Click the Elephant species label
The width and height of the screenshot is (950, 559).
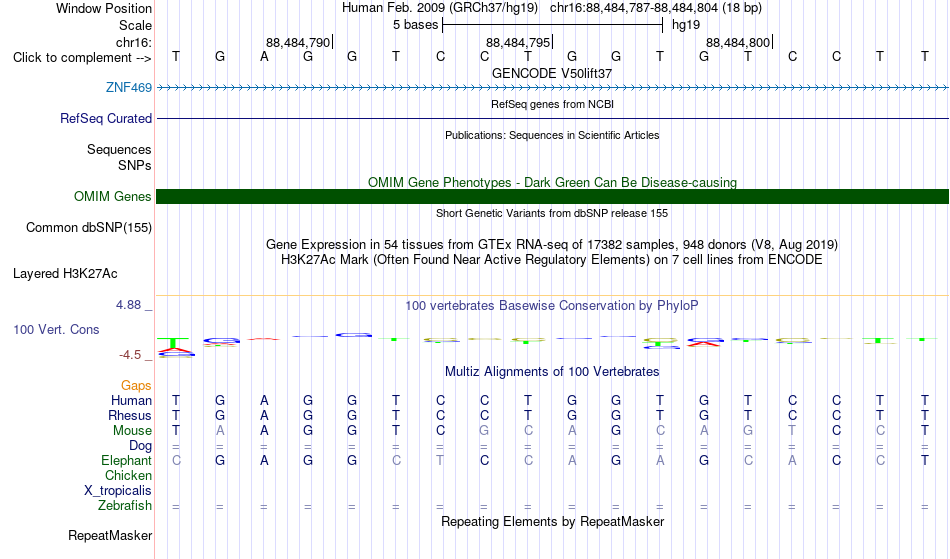click(x=127, y=460)
